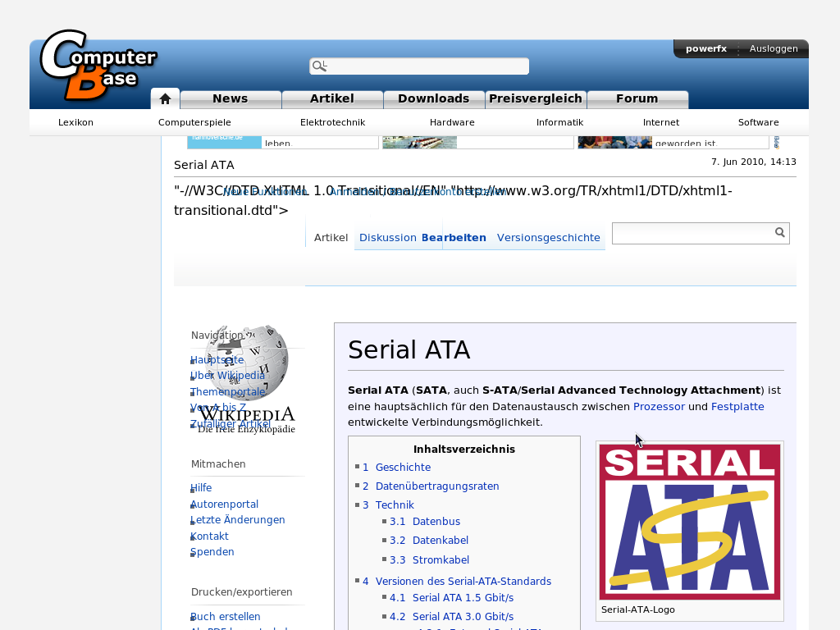Image resolution: width=840 pixels, height=630 pixels.
Task: Open the Autorenportal link
Action: pyautogui.click(x=225, y=504)
